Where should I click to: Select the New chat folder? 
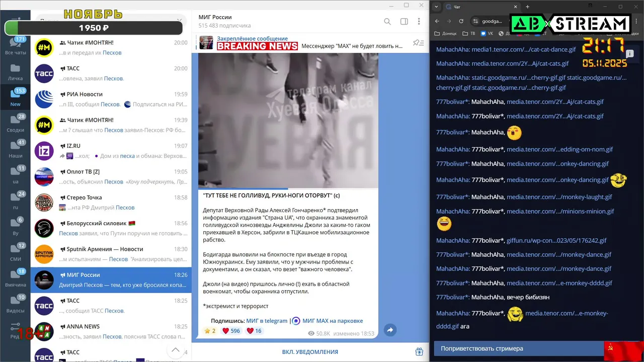pos(15,98)
